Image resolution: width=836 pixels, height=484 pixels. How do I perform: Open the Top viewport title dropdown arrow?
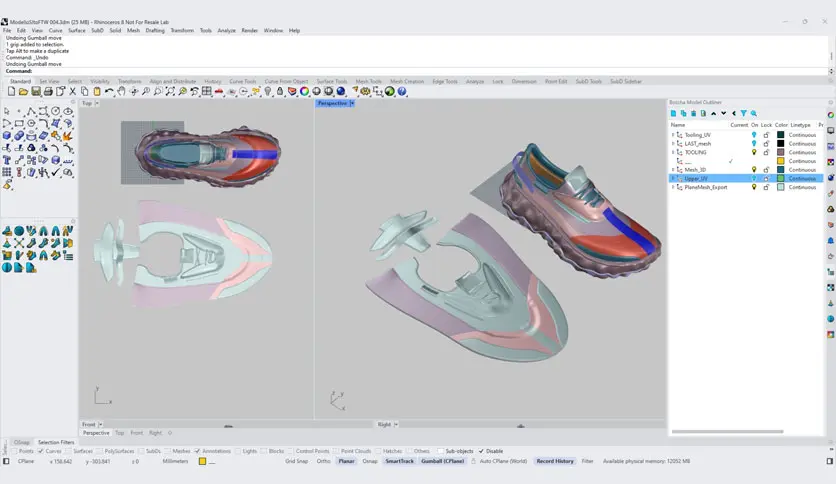coord(97,103)
